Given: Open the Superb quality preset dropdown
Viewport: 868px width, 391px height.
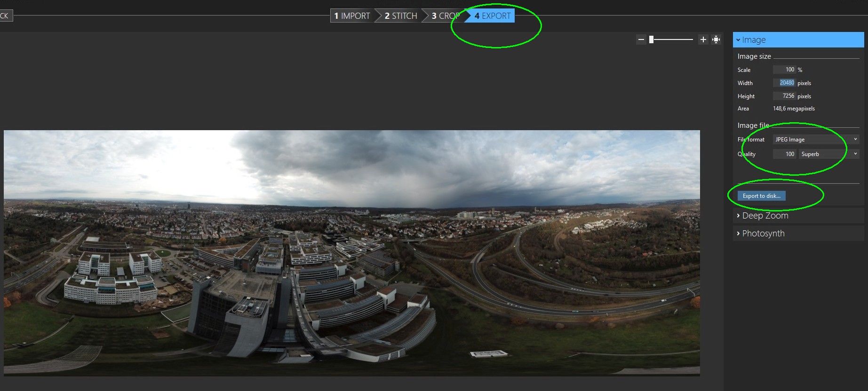Looking at the screenshot, I should click(x=829, y=154).
